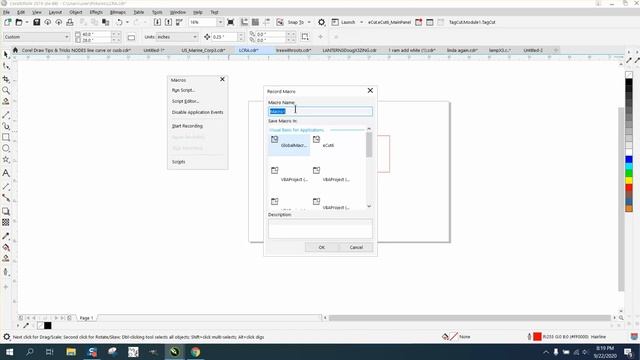Click the Import icon in toolbar
The image size is (640, 360).
coord(157,22)
